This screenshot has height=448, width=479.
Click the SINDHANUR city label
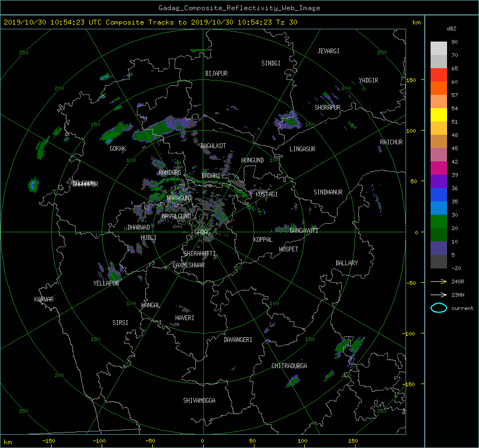pos(328,192)
